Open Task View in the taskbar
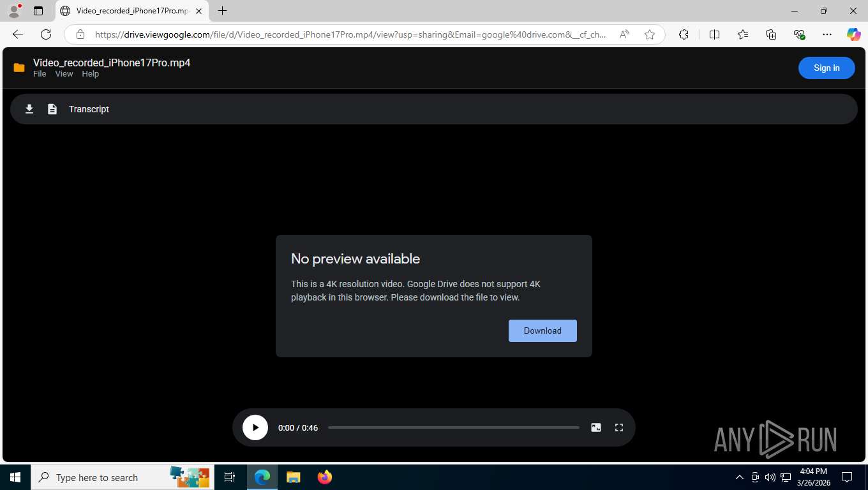 click(230, 477)
